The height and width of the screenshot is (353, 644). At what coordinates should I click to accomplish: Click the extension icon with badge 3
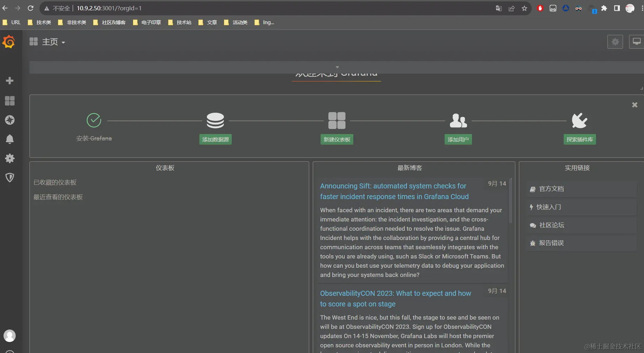[592, 9]
